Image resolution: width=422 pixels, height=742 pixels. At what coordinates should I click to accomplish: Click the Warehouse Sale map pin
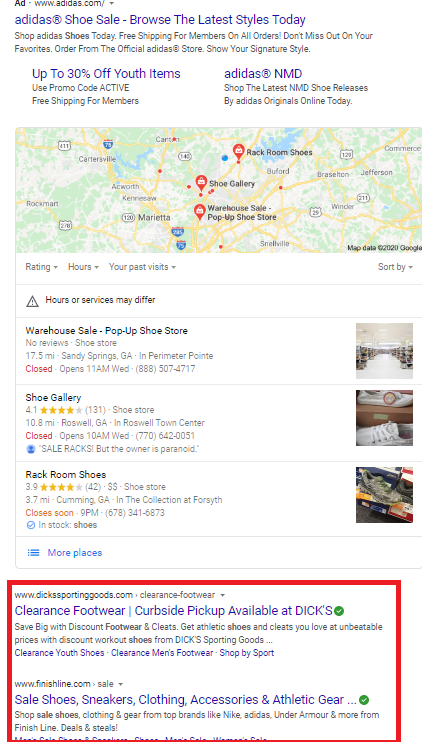tap(200, 212)
